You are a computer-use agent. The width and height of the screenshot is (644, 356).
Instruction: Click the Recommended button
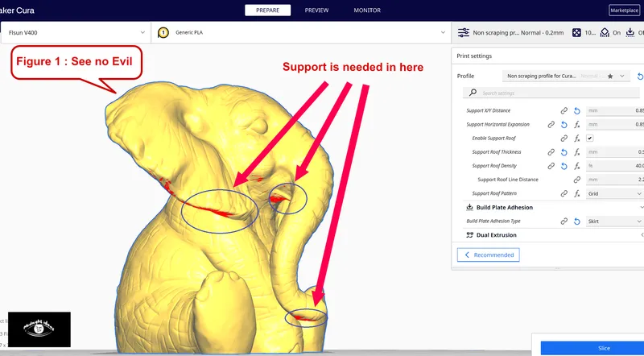point(489,255)
